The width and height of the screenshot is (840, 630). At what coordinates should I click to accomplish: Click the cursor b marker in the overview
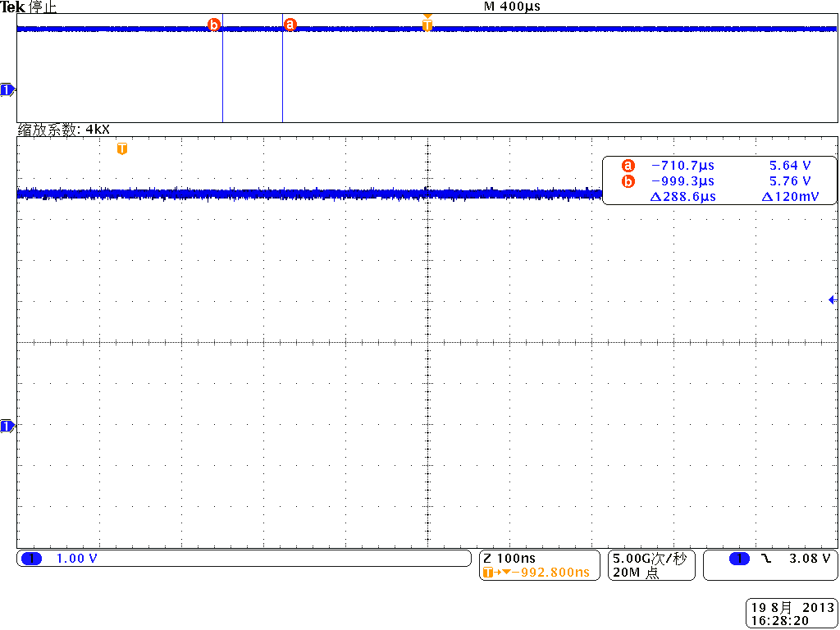click(x=214, y=25)
